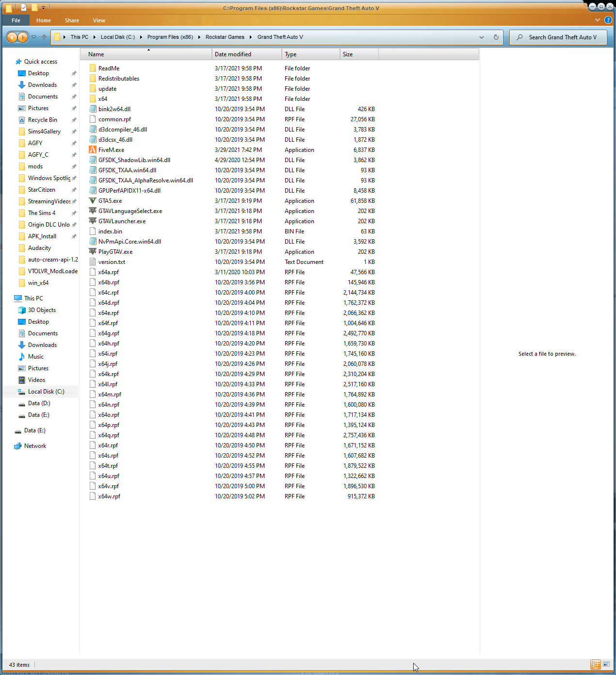Expand breadcrumb arrow after Local Disk (C:)
The image size is (616, 675).
(141, 37)
